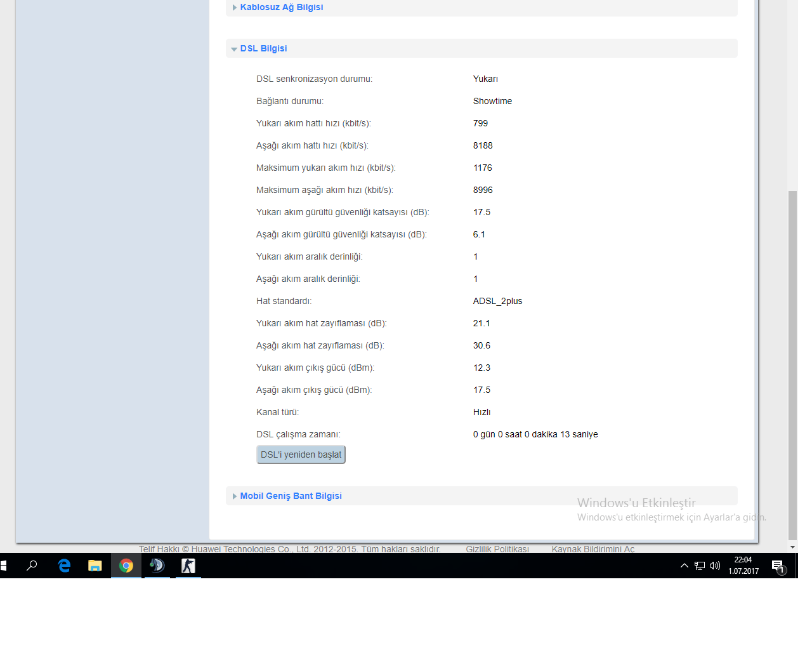Viewport: 812px width, 650px height.
Task: Open the Kaynak Bildirimini Aç link
Action: 593,549
